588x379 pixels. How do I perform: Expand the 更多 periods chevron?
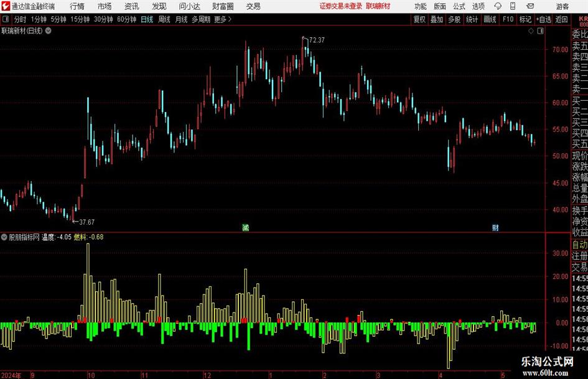230,19
